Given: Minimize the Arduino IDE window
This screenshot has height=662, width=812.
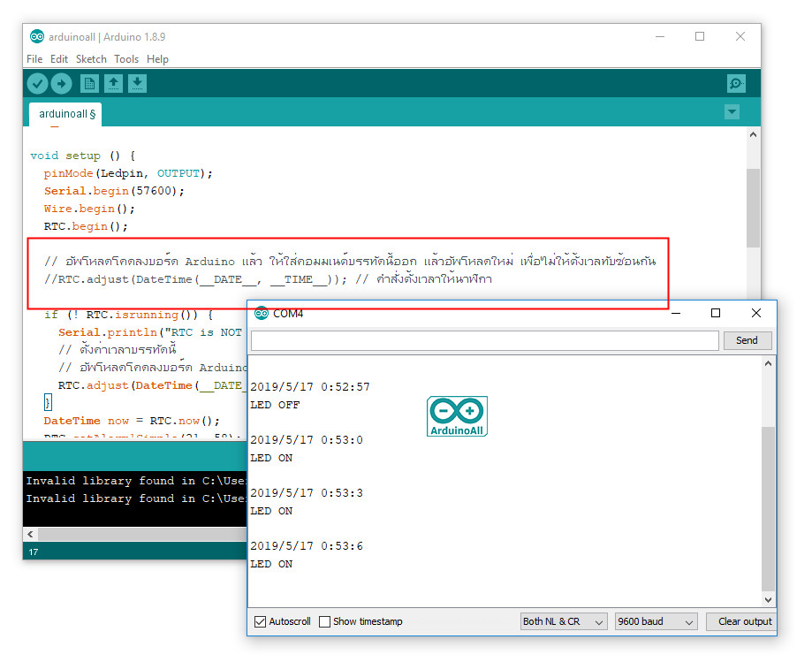Looking at the screenshot, I should (660, 36).
